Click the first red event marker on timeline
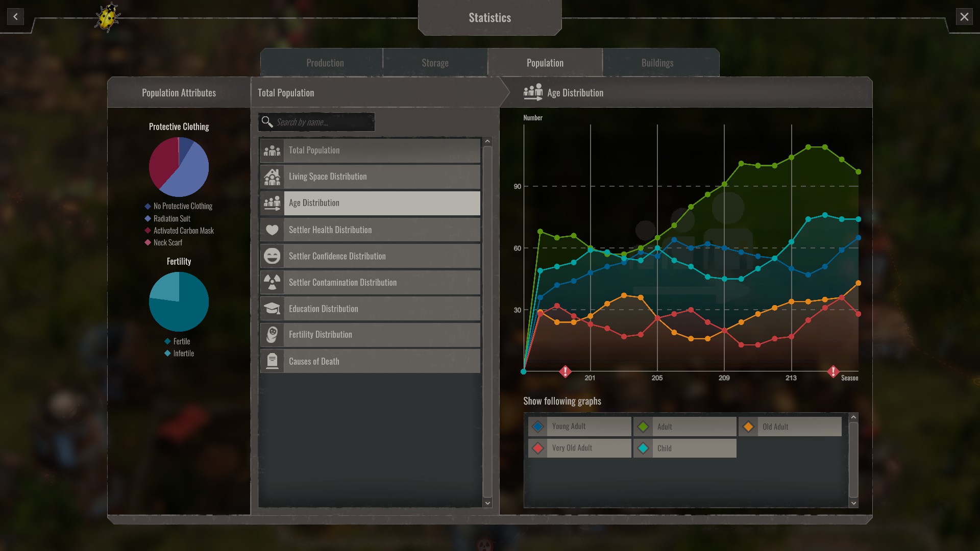Screen dimensions: 980x551 (x=565, y=371)
